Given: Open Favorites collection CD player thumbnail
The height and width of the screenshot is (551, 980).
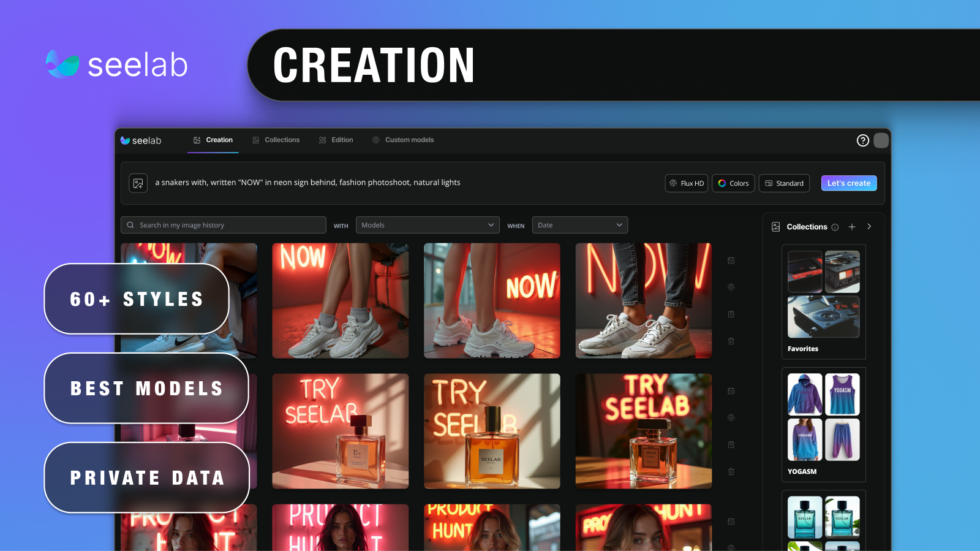Looking at the screenshot, I should pos(823,317).
